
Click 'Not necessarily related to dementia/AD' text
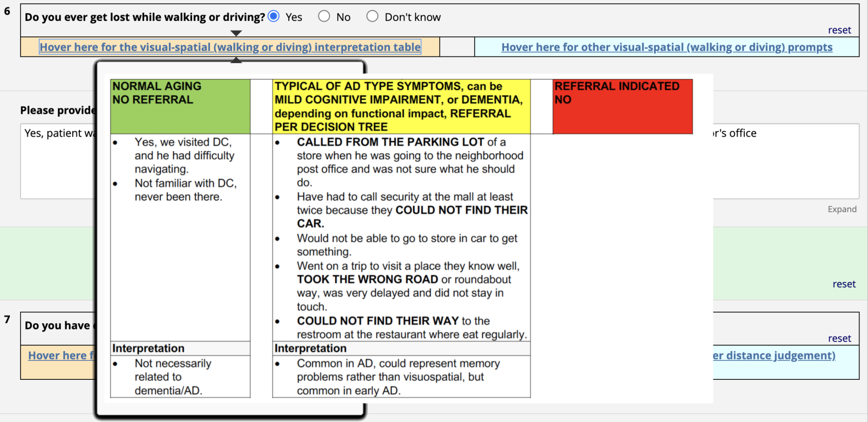click(x=174, y=377)
